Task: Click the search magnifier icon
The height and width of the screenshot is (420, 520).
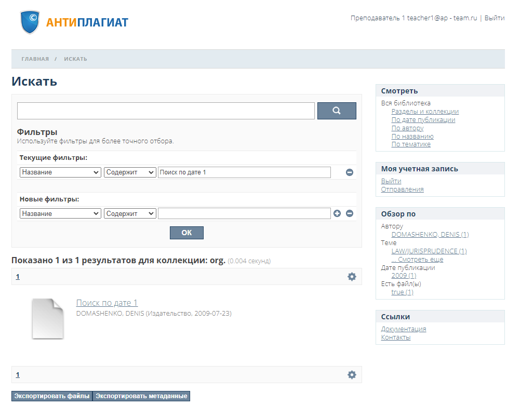Action: coord(336,111)
